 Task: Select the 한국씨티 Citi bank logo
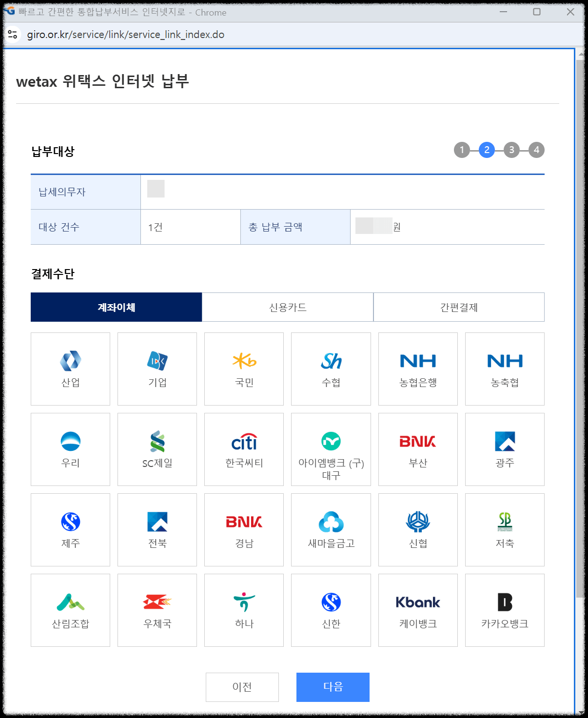(x=244, y=449)
